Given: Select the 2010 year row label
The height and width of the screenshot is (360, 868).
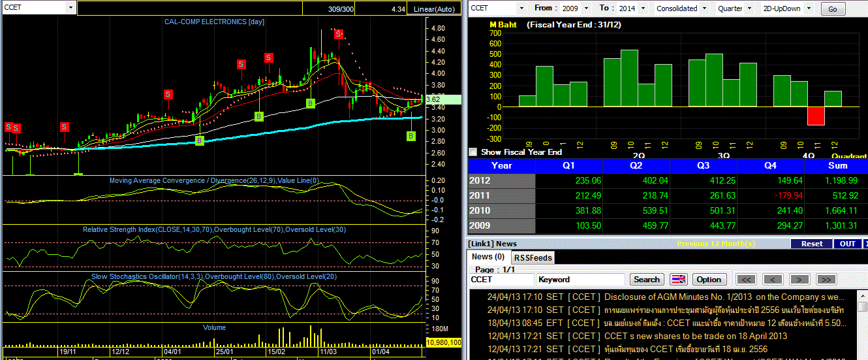Looking at the screenshot, I should [501, 210].
